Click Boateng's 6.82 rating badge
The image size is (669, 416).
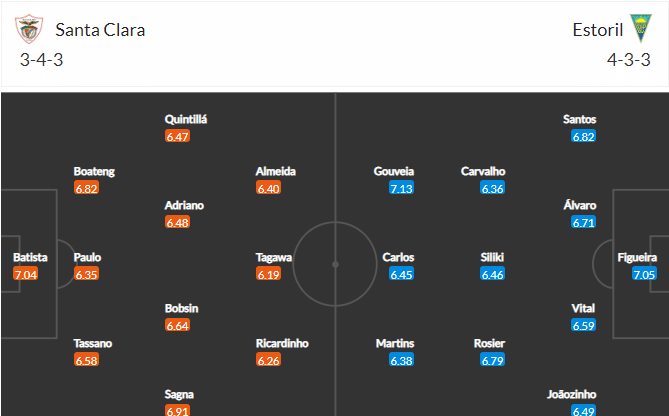point(86,188)
